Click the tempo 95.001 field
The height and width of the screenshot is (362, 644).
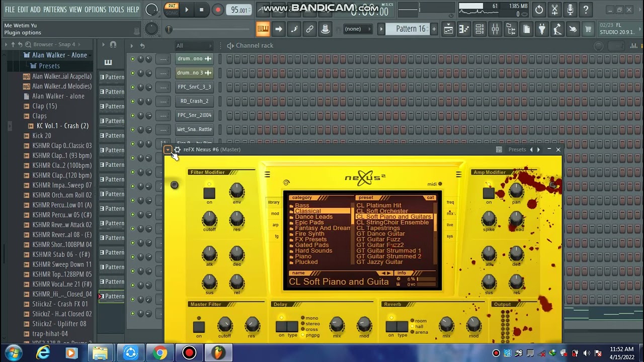click(239, 10)
